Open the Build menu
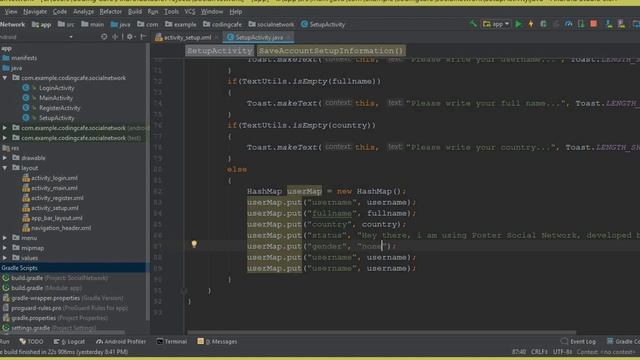 click(135, 11)
